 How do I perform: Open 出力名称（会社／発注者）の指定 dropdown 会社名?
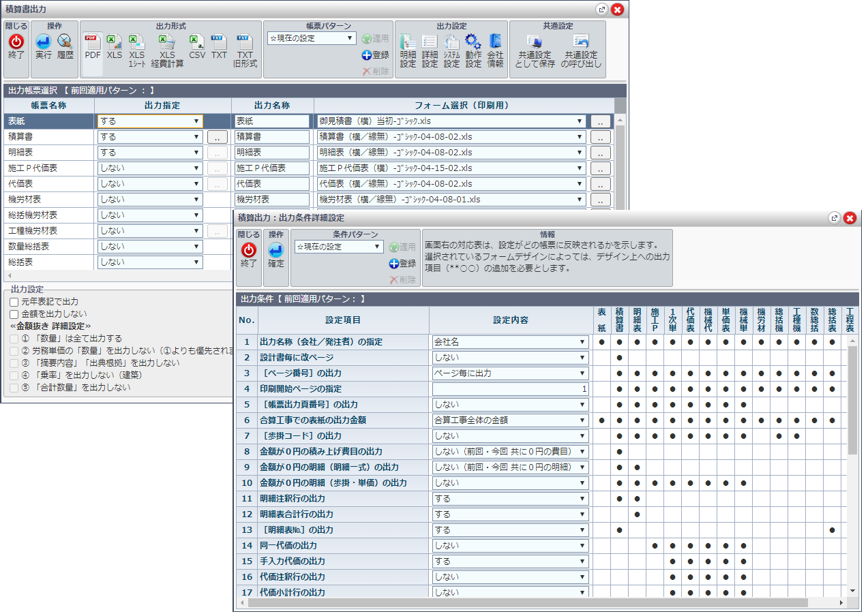(x=510, y=342)
